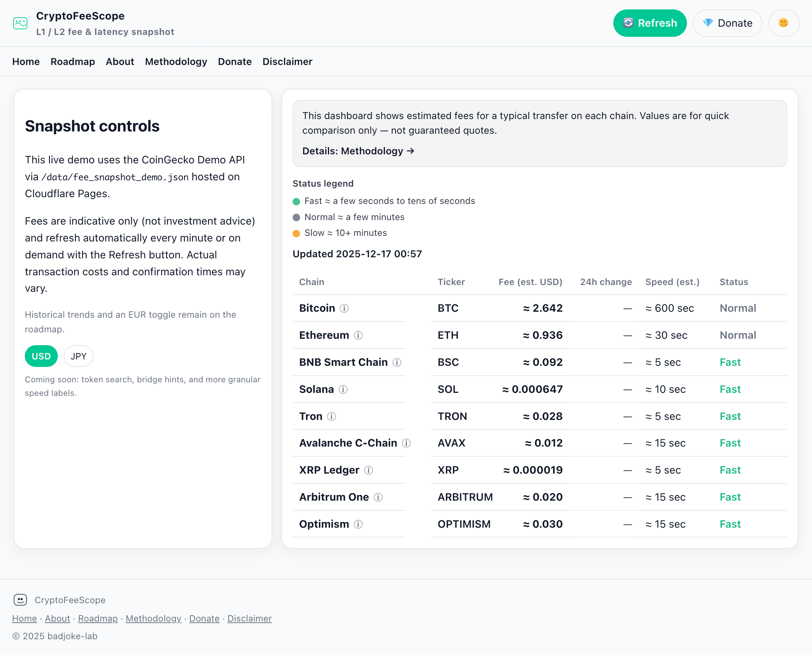The height and width of the screenshot is (655, 812).
Task: Click the Fee (est. USD) column header
Action: pyautogui.click(x=530, y=282)
